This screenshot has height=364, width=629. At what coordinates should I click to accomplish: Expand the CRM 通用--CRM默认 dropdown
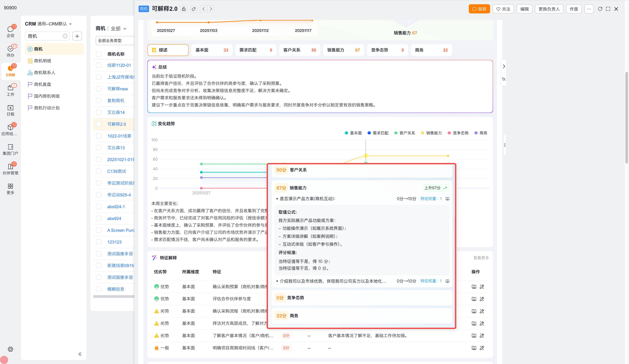pyautogui.click(x=70, y=24)
